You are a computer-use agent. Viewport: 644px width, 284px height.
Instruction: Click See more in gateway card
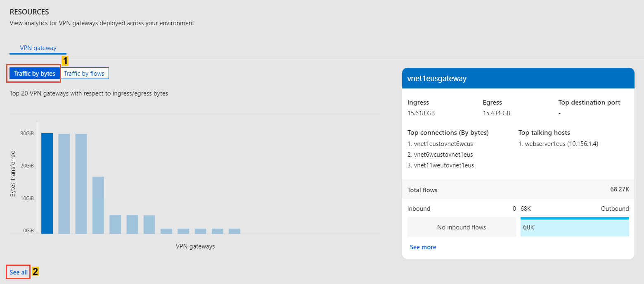pyautogui.click(x=423, y=247)
